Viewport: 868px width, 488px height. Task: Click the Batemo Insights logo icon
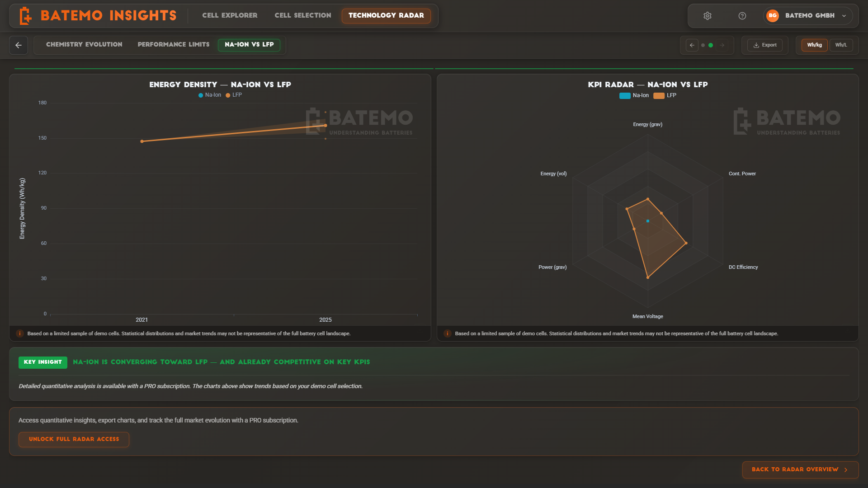pos(26,16)
